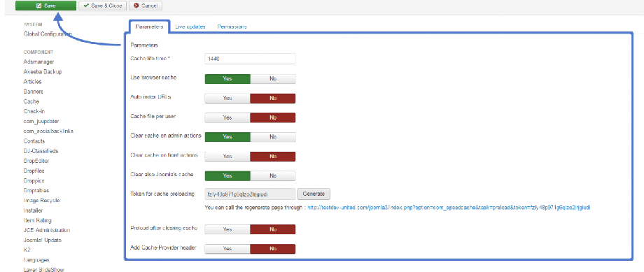This screenshot has height=272, width=644.
Task: Open Installer component settings
Action: point(33,210)
